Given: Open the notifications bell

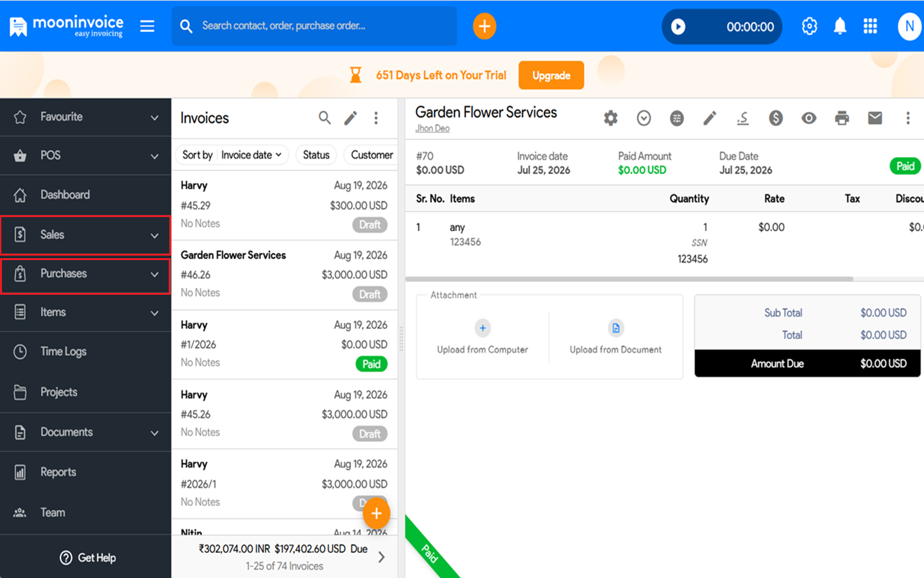Looking at the screenshot, I should pyautogui.click(x=840, y=26).
